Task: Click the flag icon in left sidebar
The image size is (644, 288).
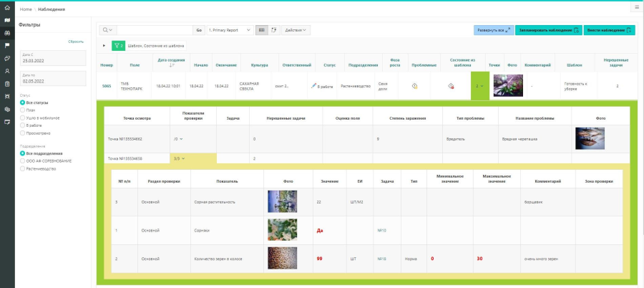Action: click(x=7, y=45)
